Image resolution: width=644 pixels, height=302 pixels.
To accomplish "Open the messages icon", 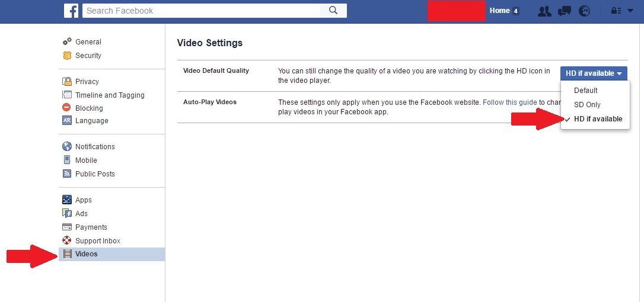I will click(565, 11).
